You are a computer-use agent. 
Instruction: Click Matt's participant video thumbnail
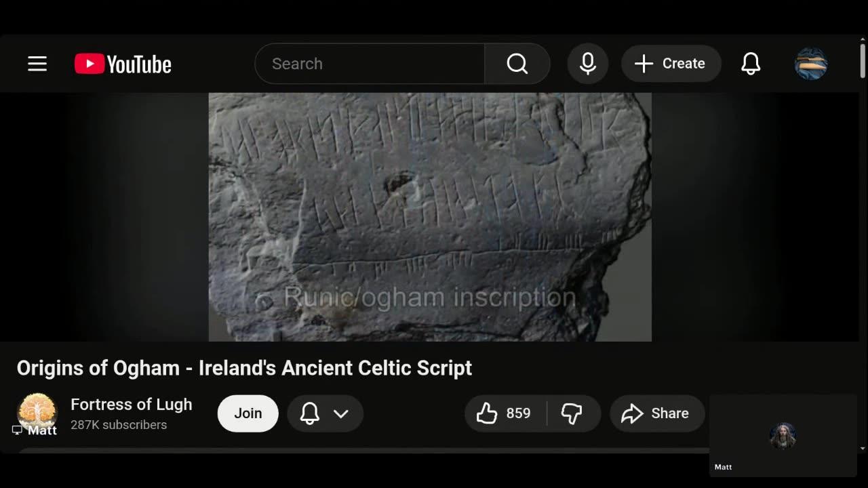(783, 436)
